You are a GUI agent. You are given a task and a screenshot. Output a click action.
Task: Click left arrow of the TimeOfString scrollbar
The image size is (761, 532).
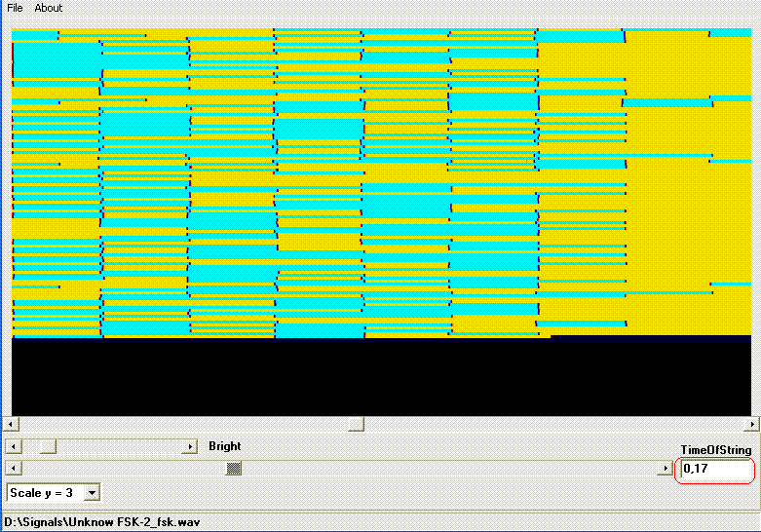click(x=12, y=469)
